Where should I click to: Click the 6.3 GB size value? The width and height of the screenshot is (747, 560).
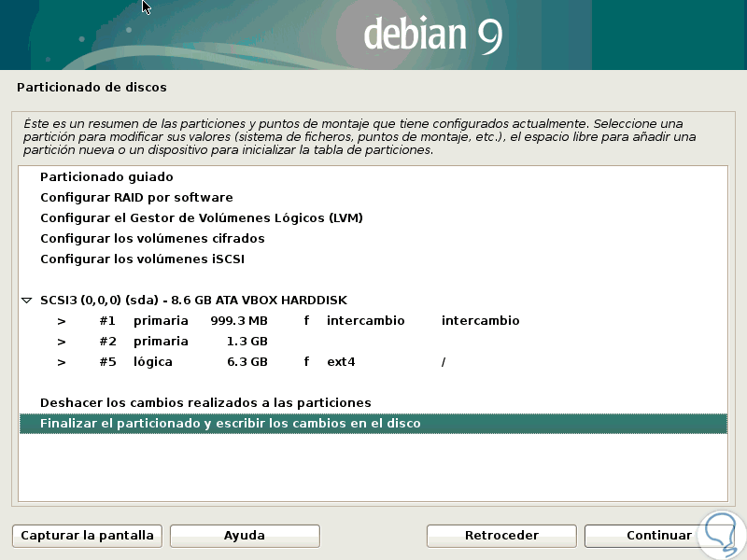(247, 362)
